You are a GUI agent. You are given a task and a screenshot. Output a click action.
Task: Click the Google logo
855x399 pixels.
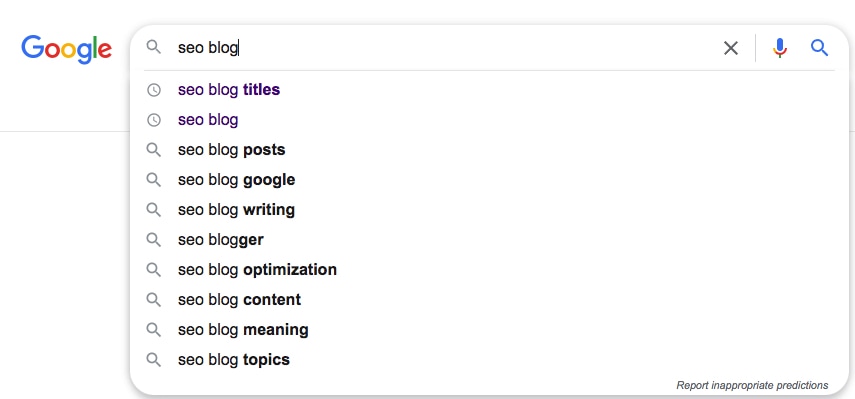[67, 50]
